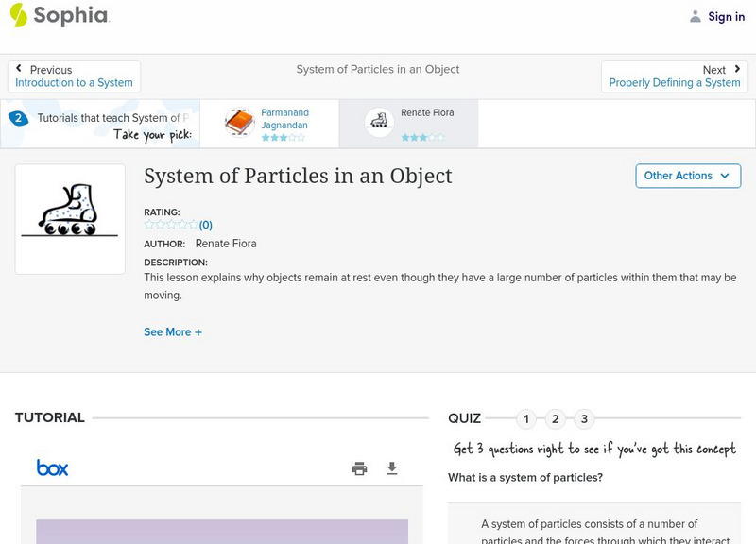Go to Next: Properly Defining a System
The height and width of the screenshot is (544, 756).
coord(675,76)
